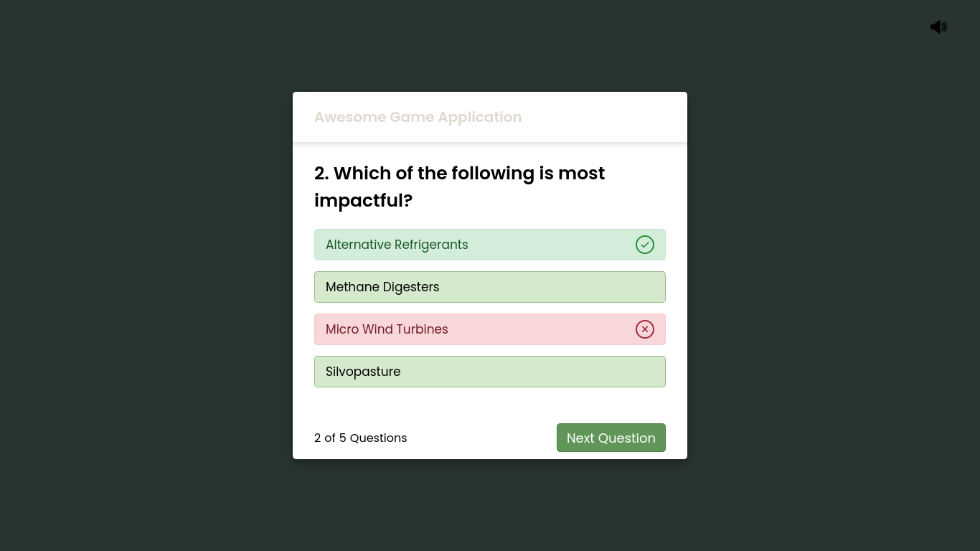Click the word Game in the title
The image size is (980, 551).
coord(412,117)
